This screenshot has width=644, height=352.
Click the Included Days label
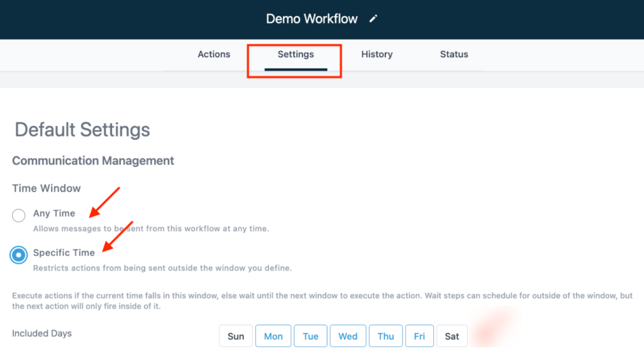click(42, 333)
